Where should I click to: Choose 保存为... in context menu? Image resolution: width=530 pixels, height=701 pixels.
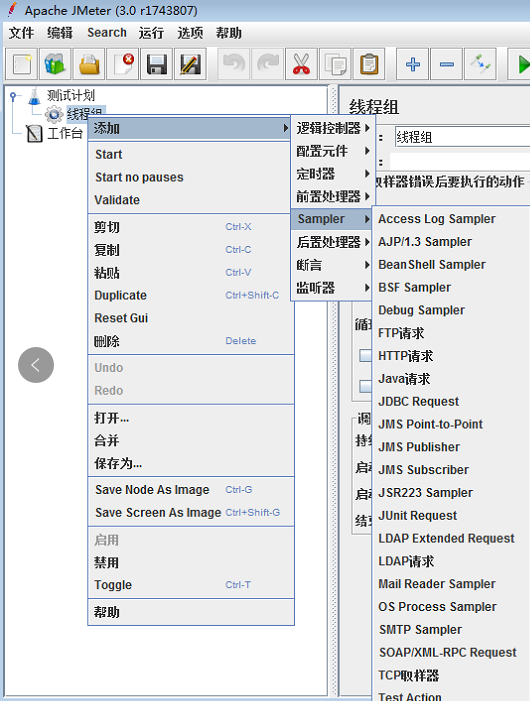(x=191, y=463)
